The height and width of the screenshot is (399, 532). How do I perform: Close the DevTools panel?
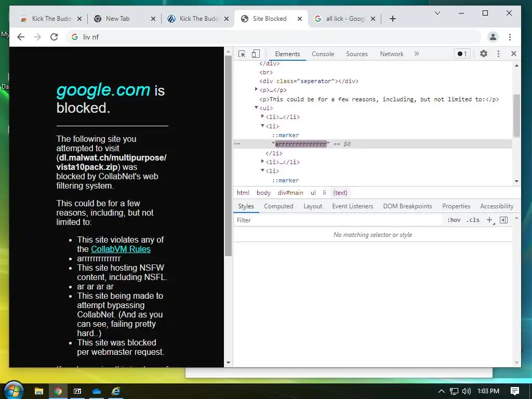click(x=514, y=54)
